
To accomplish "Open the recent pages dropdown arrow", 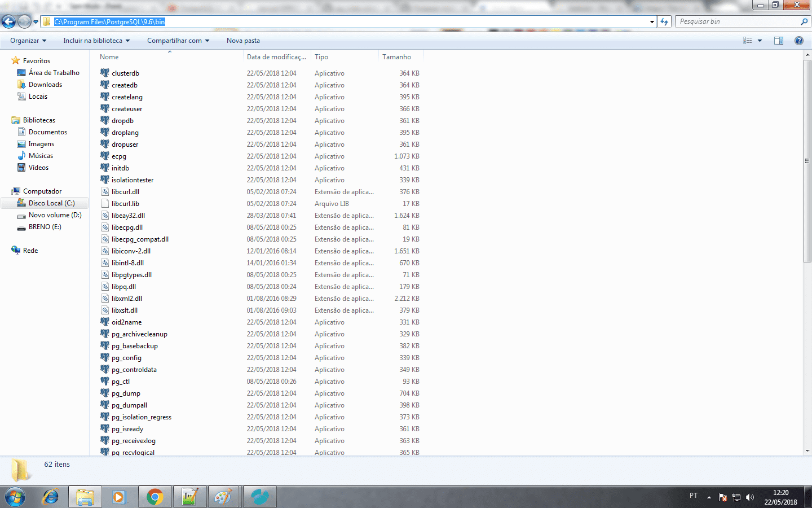I will (36, 22).
